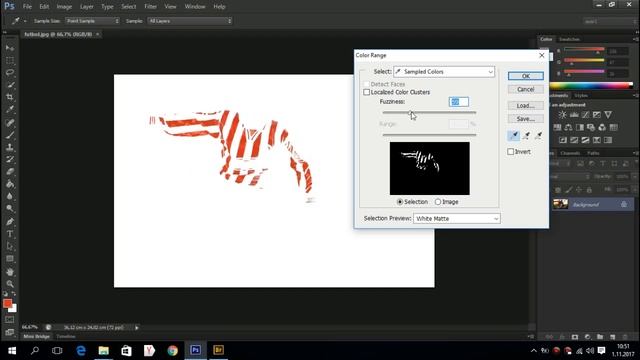This screenshot has height=360, width=640.
Task: Select the Zoom tool in toolbar
Action: 10,284
